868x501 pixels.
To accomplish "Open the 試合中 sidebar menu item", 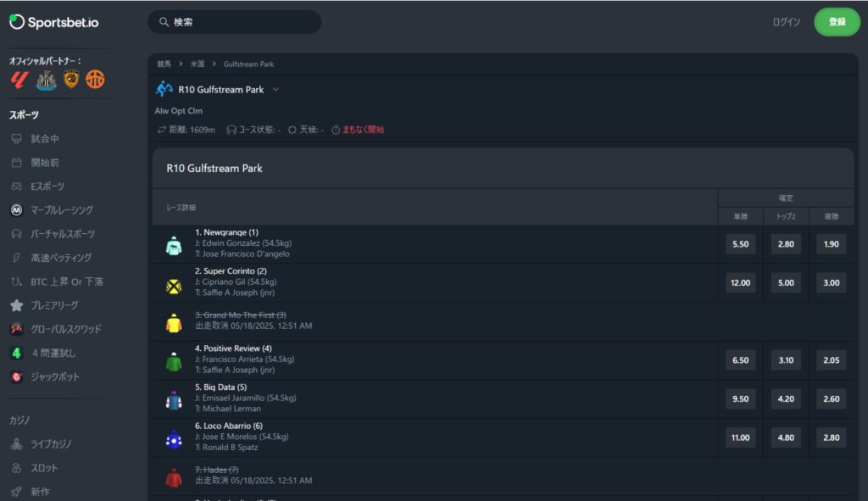I will [x=35, y=139].
